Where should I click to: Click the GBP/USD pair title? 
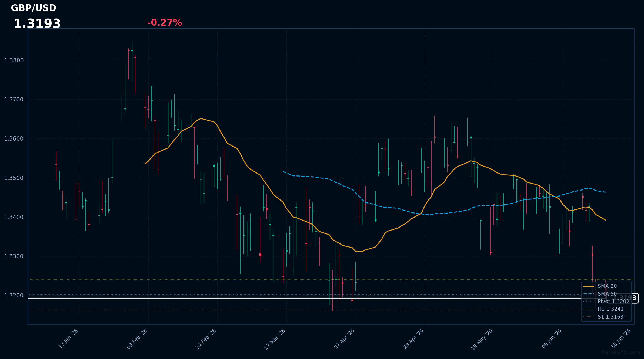point(34,8)
